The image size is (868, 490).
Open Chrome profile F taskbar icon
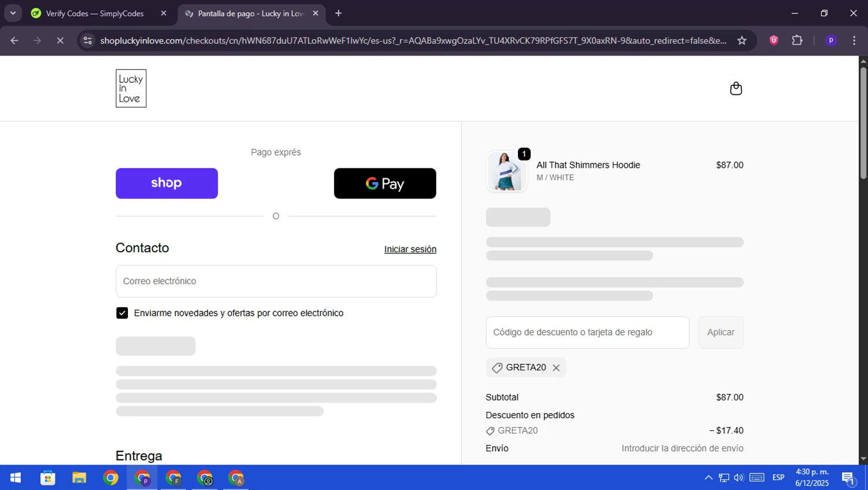point(174,478)
